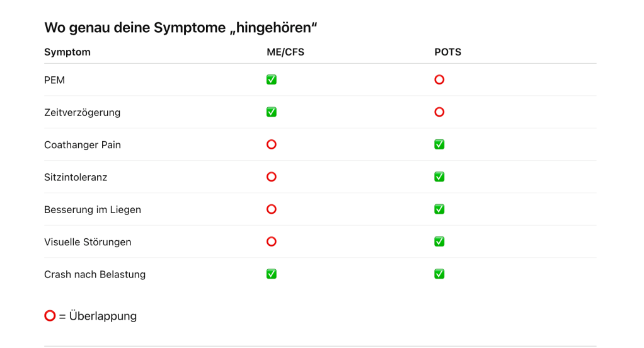The height and width of the screenshot is (348, 644).
Task: Click red circle for Besserung im Liegen, ME/CFS
Action: pos(272,209)
